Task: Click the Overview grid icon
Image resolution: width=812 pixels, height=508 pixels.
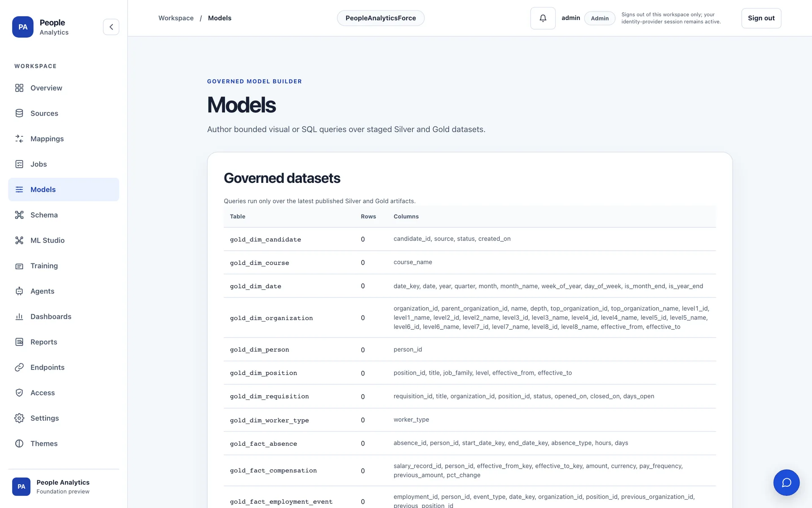Action: (x=19, y=88)
